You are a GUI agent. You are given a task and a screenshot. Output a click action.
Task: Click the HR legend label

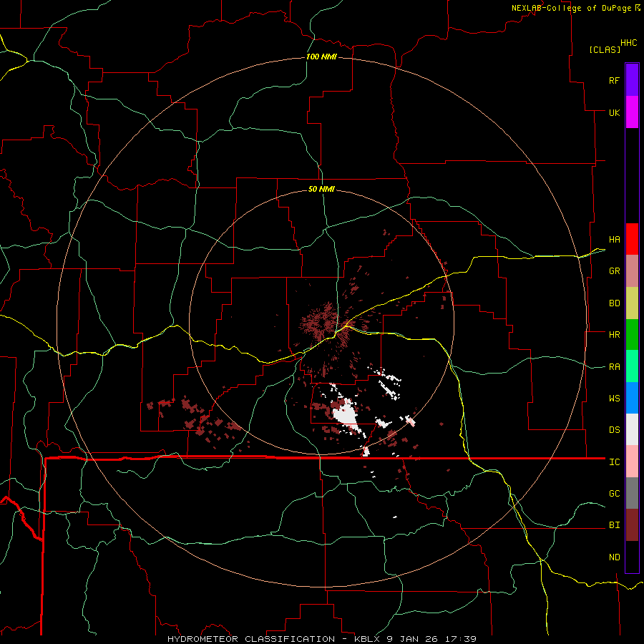tap(614, 335)
